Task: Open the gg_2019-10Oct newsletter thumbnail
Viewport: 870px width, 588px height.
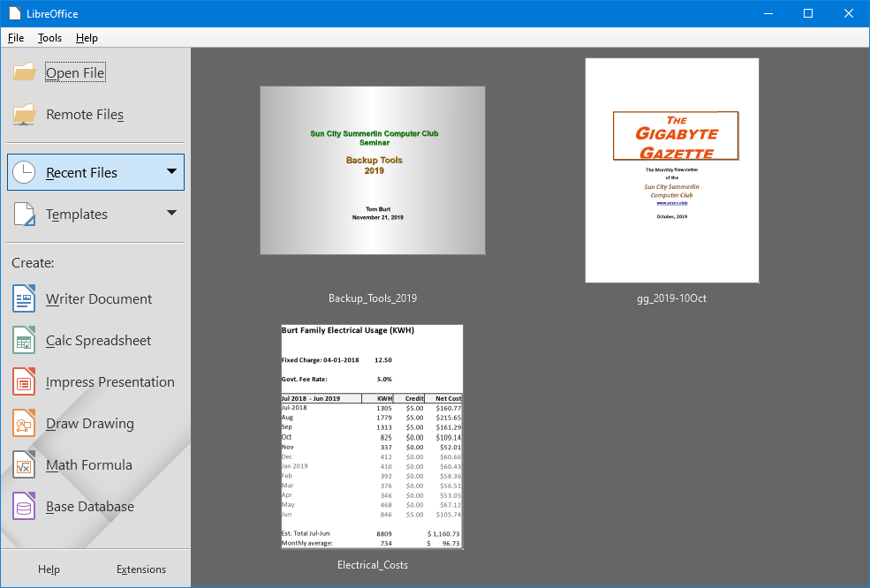Action: tap(672, 170)
